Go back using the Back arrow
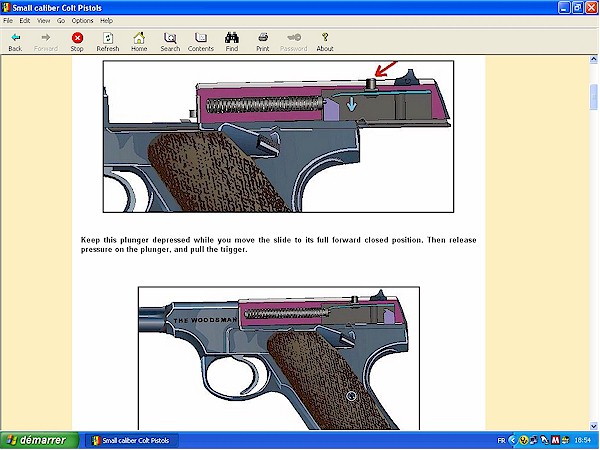The image size is (600, 450). pyautogui.click(x=15, y=41)
